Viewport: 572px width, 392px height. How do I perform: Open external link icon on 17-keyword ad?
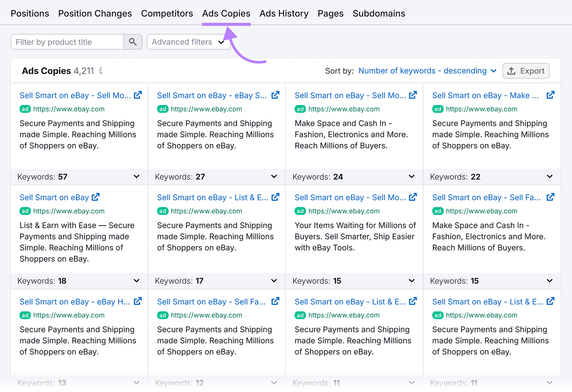pyautogui.click(x=275, y=197)
